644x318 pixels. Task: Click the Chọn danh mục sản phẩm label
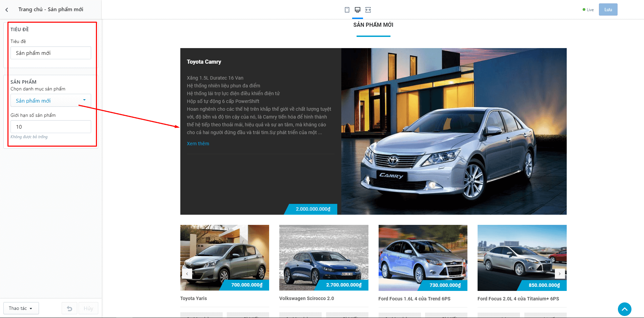[38, 89]
